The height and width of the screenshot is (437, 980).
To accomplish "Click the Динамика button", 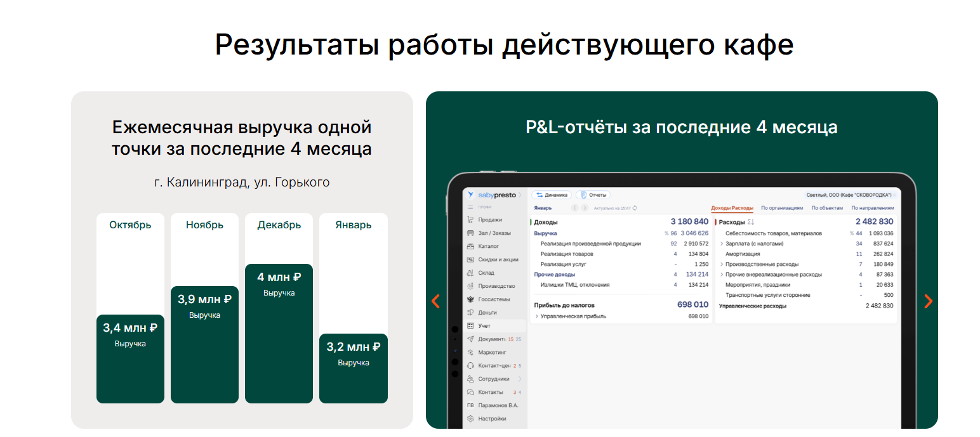I will pos(552,195).
